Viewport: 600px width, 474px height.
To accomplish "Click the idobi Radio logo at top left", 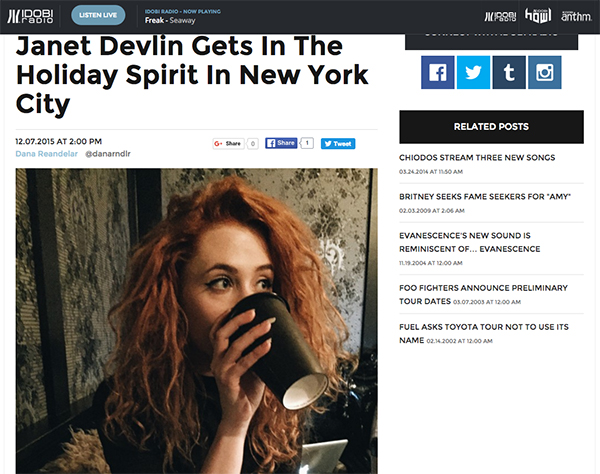I will point(30,16).
